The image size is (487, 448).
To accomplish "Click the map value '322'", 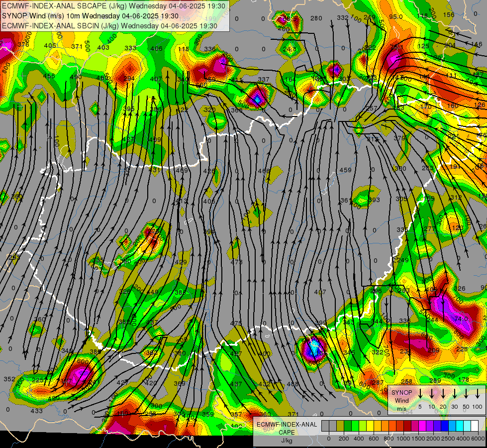I will click(x=378, y=352).
